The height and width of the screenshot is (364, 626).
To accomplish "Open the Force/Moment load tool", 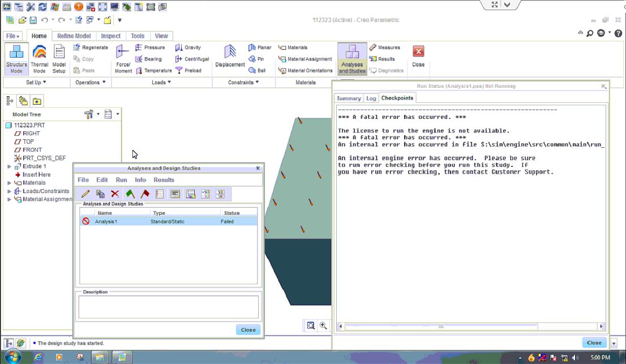I will coord(123,58).
